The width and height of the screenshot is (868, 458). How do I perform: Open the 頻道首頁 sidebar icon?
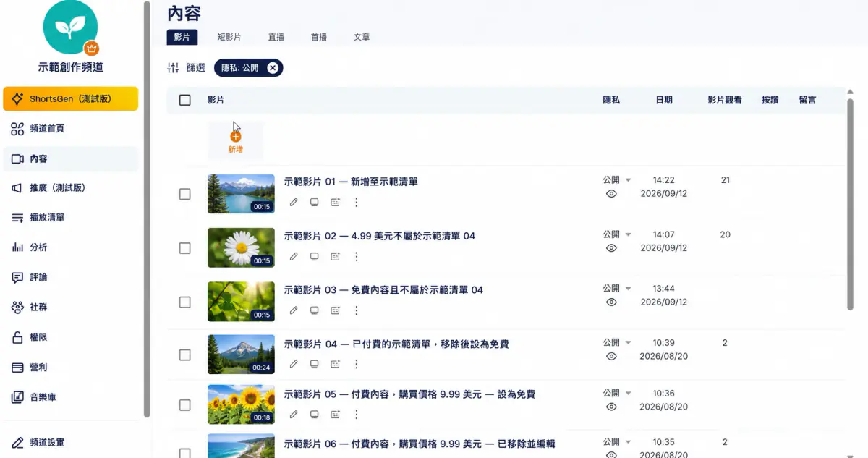[17, 129]
